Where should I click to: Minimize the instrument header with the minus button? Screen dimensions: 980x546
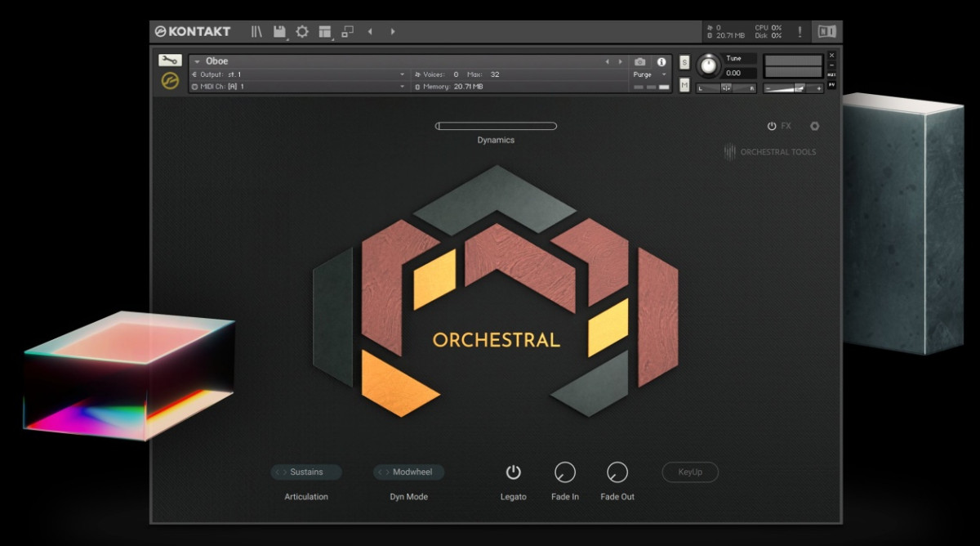pyautogui.click(x=832, y=65)
